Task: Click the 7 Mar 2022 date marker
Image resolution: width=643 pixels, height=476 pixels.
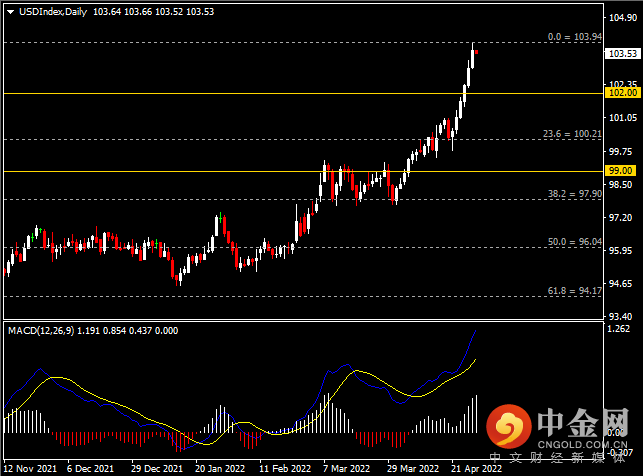Action: pyautogui.click(x=347, y=468)
